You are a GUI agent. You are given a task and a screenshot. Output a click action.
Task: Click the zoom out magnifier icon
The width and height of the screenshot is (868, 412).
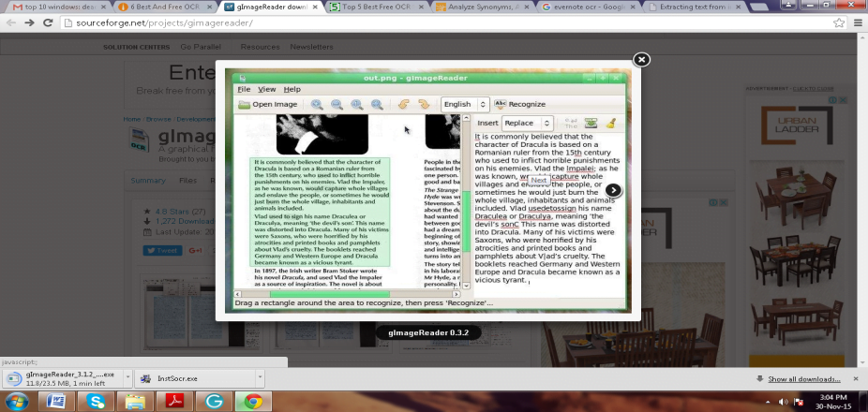pos(337,105)
